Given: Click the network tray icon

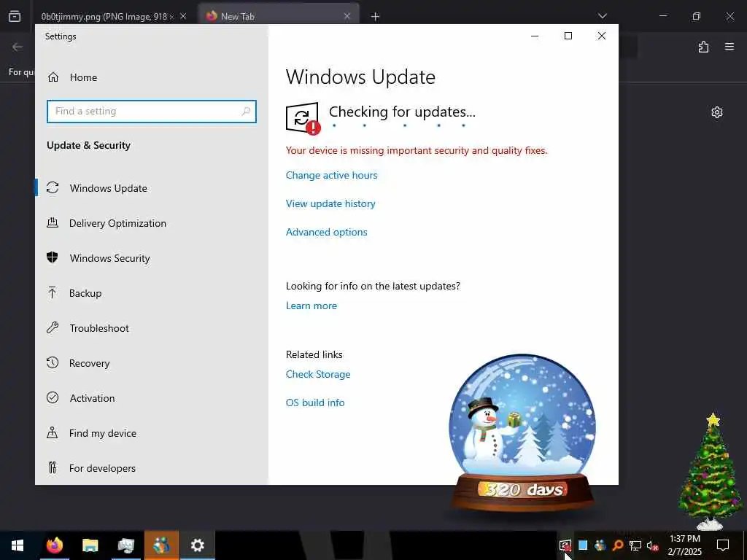Looking at the screenshot, I should point(635,545).
